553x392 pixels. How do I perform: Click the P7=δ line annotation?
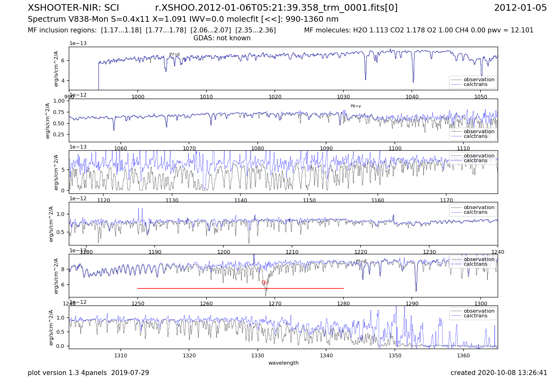click(x=175, y=54)
